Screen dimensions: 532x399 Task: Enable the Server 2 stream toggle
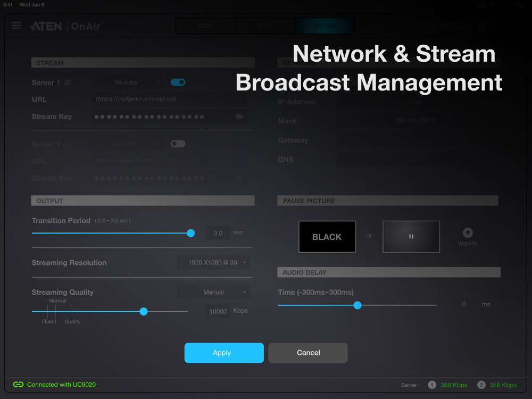tap(178, 144)
